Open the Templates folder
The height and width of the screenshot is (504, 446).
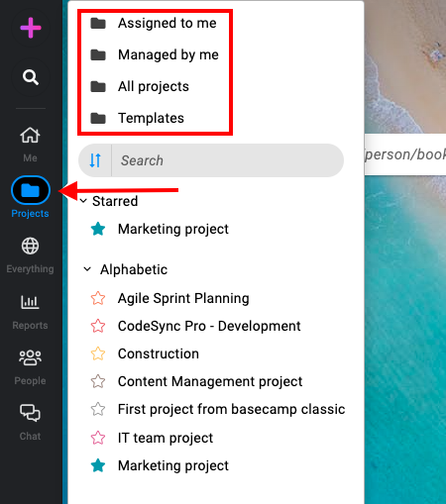tap(137, 118)
